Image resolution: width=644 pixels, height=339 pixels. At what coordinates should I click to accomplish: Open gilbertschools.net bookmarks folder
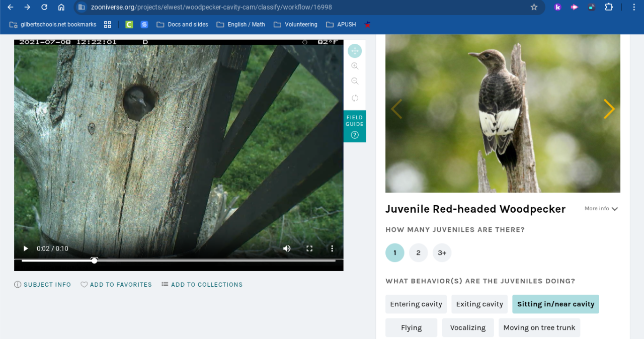53,24
